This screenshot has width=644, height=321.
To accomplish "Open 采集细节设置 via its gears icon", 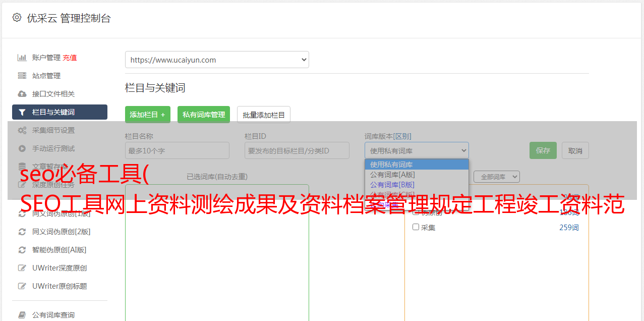I will (x=22, y=130).
